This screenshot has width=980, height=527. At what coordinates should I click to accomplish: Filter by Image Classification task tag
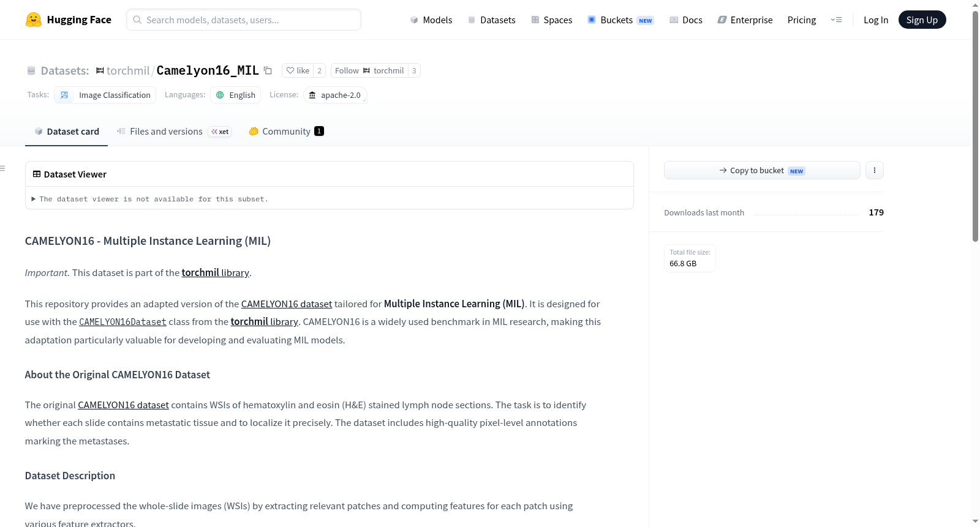[105, 95]
